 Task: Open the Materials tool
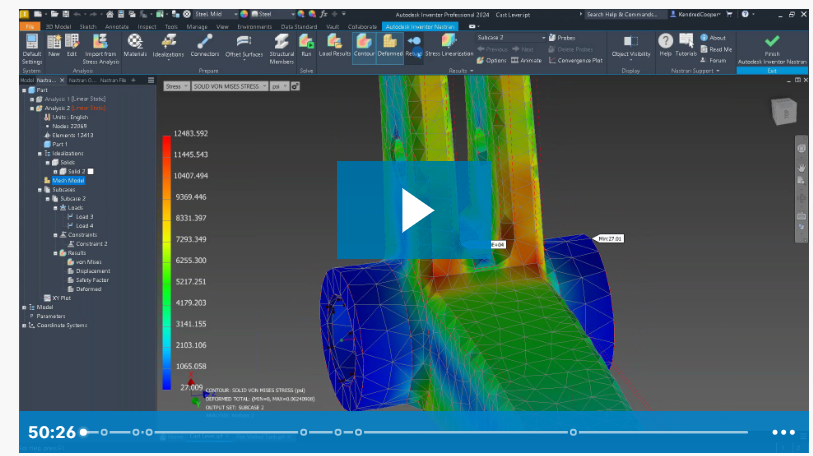tap(135, 46)
